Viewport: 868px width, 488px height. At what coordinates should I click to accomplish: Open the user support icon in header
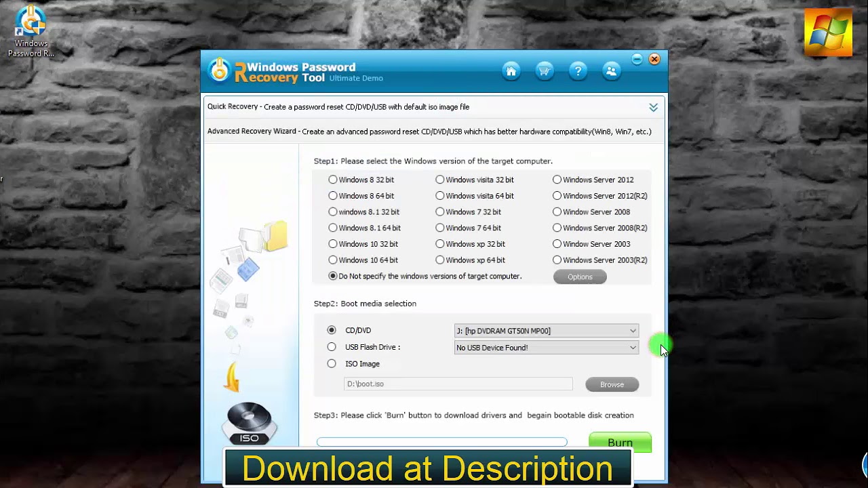tap(612, 70)
